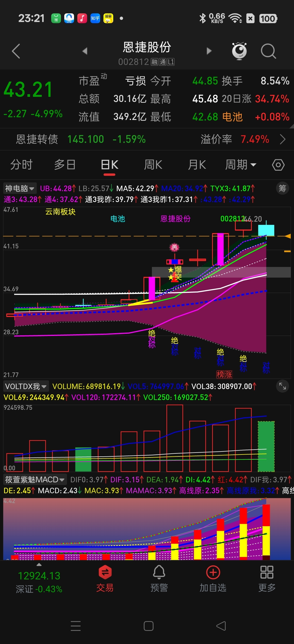Viewport: 294px width, 644px height.
Task: Tap the 通 connect tag
Action: (163, 62)
